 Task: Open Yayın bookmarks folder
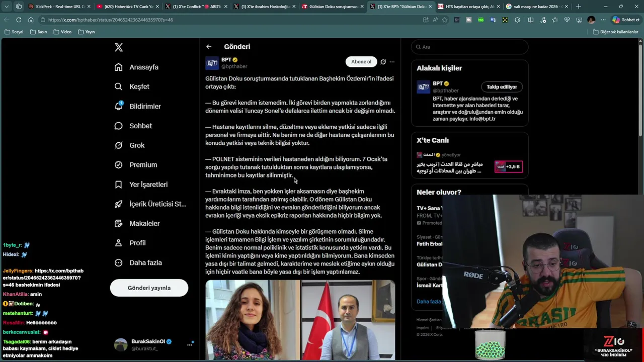pos(87,32)
